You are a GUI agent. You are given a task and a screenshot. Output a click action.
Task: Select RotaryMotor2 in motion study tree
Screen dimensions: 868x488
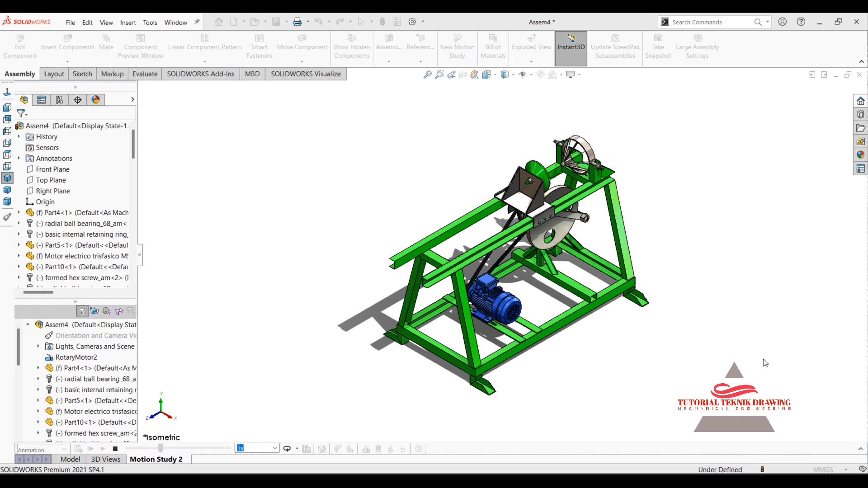tap(76, 357)
